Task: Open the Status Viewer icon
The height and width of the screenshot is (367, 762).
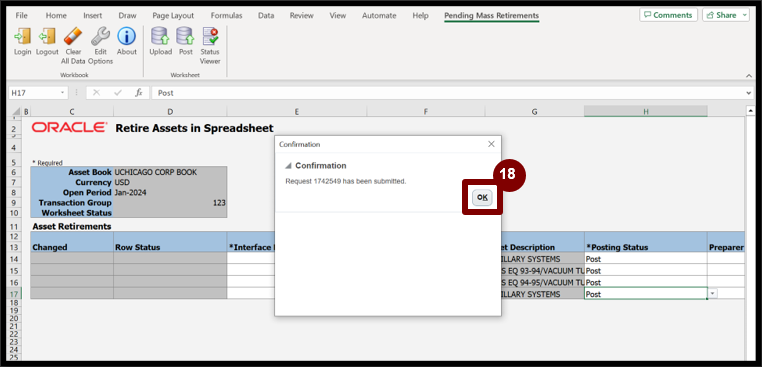Action: click(210, 36)
